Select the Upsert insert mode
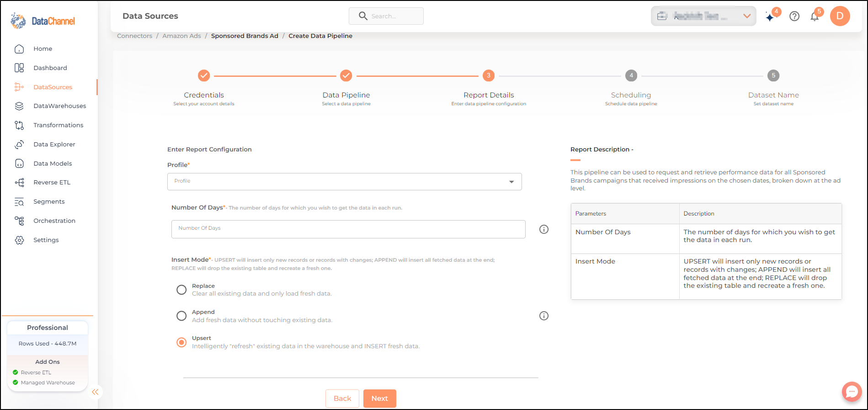 tap(181, 342)
